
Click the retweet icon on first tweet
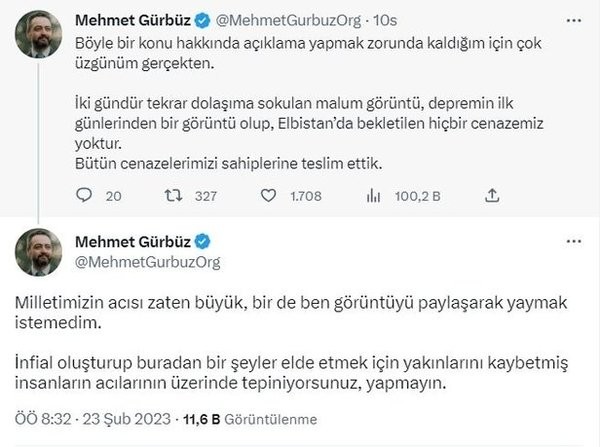pyautogui.click(x=172, y=196)
